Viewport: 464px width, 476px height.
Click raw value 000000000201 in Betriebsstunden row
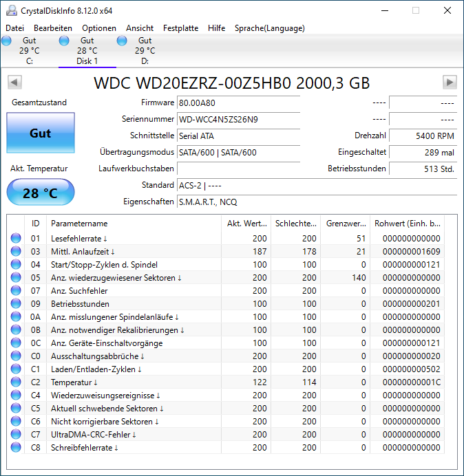click(x=412, y=303)
